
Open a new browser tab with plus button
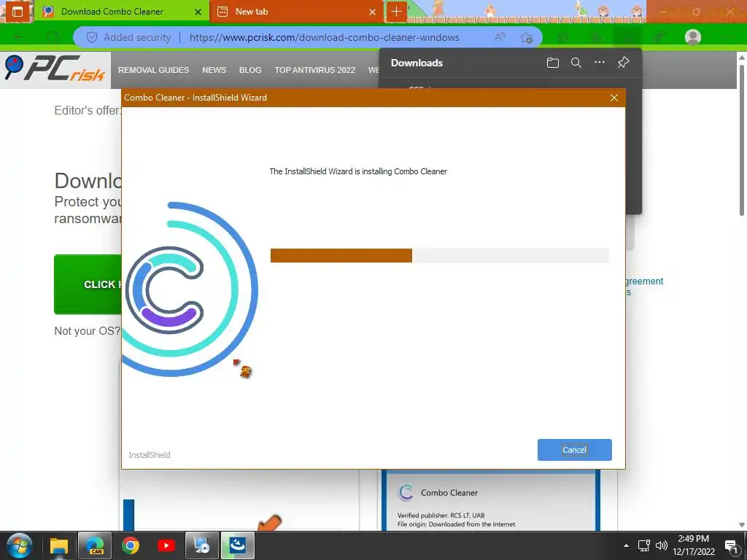point(396,12)
